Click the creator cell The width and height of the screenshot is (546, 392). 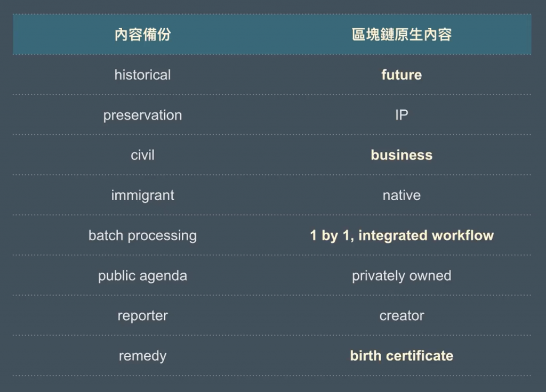402,316
